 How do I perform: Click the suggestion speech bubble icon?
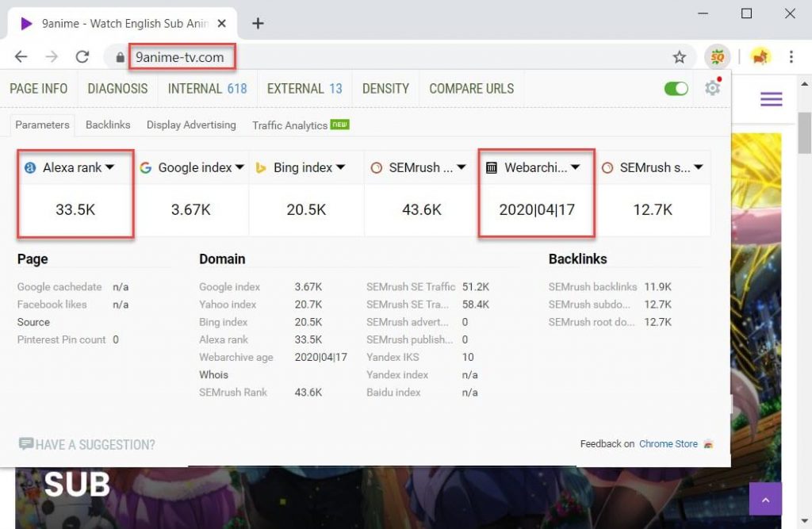click(26, 443)
